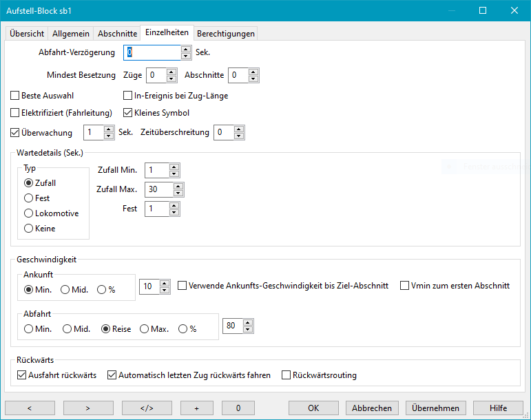Decrease Zeitüberschreitung value spinner
Image resolution: width=531 pixels, height=420 pixels.
(x=240, y=136)
